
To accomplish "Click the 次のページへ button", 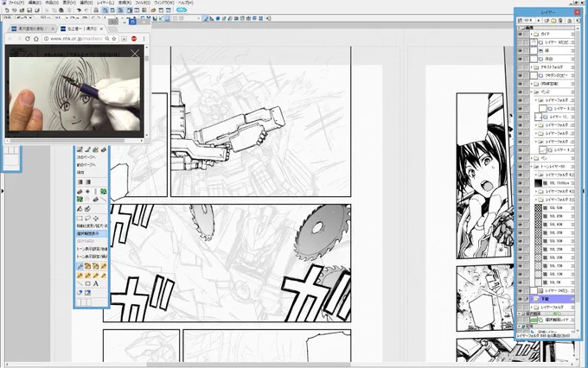I will coord(86,157).
